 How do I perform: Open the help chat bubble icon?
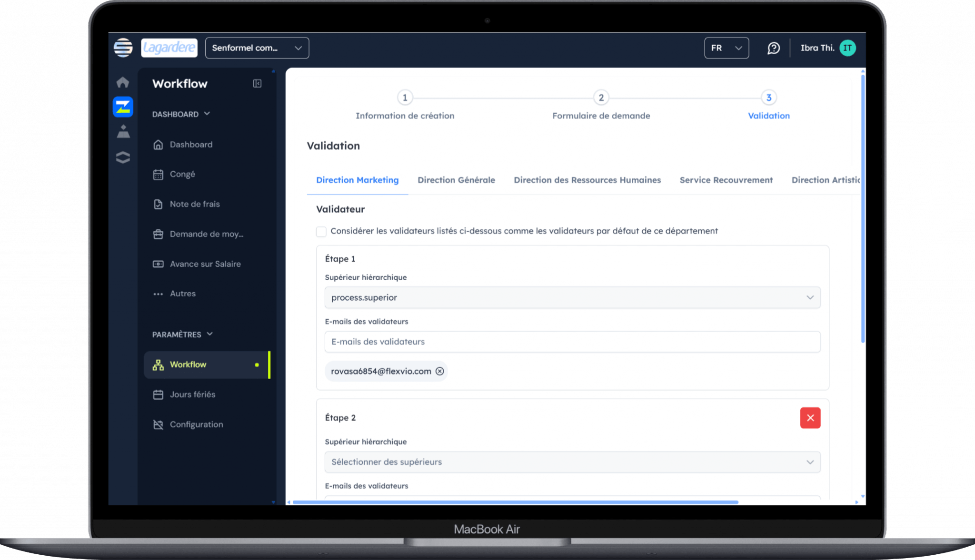pos(774,48)
